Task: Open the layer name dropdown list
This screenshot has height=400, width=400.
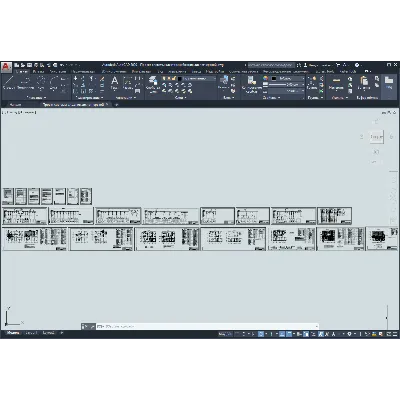Action: 199,79
